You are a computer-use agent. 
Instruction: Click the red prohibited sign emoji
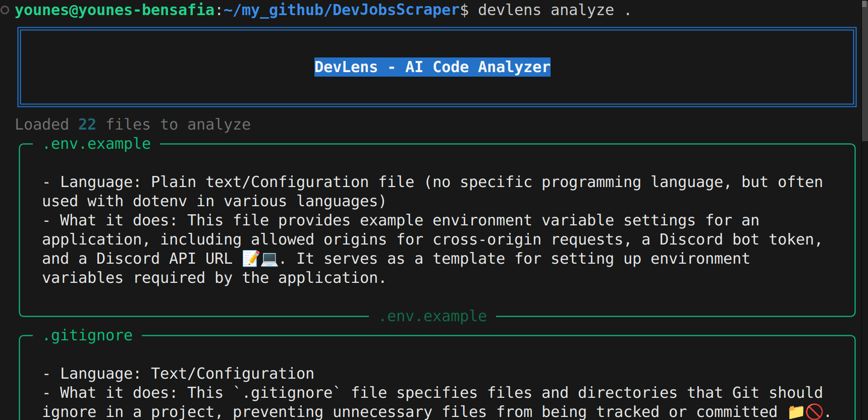coord(814,412)
